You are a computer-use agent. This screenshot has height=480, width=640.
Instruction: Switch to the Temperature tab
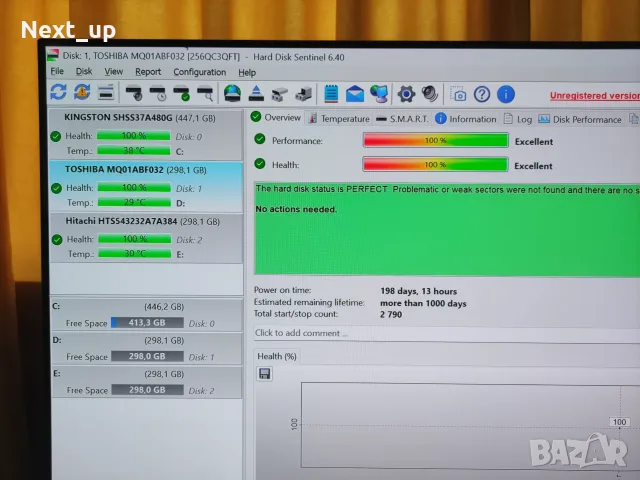pos(339,118)
